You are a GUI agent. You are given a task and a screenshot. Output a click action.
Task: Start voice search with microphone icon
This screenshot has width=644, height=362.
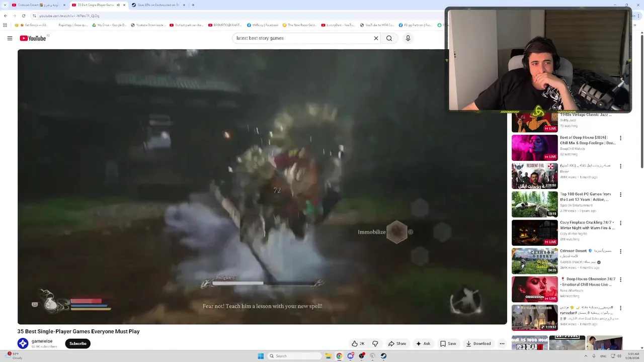click(408, 38)
